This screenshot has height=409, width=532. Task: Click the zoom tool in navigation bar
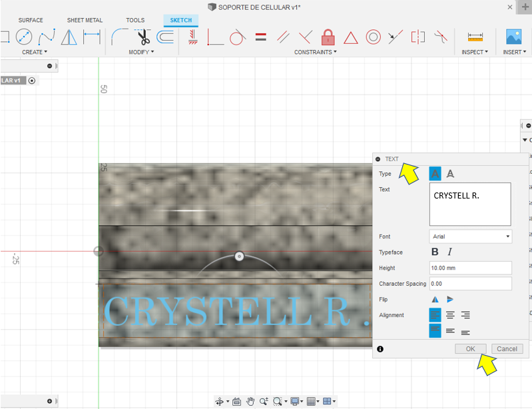264,402
